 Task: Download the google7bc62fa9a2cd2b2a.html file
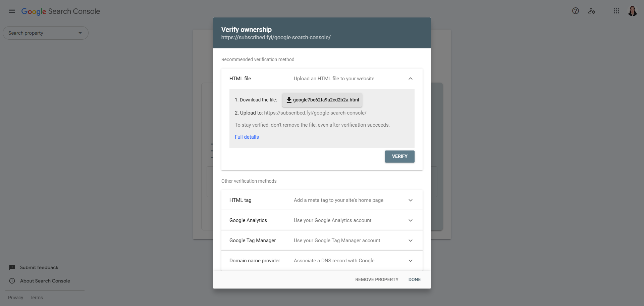click(322, 100)
